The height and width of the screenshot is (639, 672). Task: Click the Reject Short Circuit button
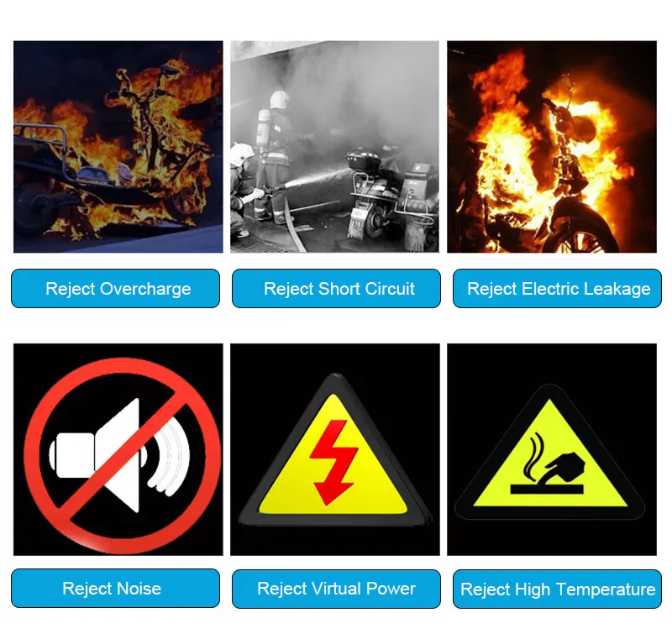point(337,288)
